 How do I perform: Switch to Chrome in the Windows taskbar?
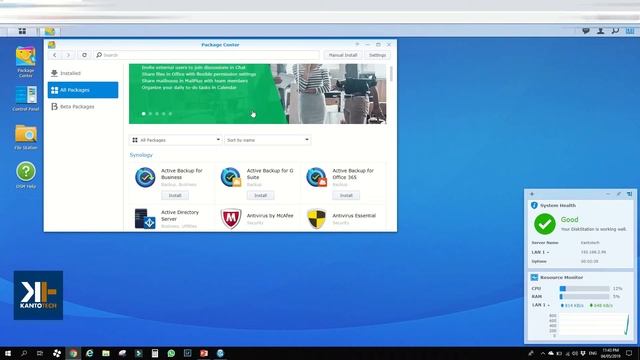click(x=73, y=353)
